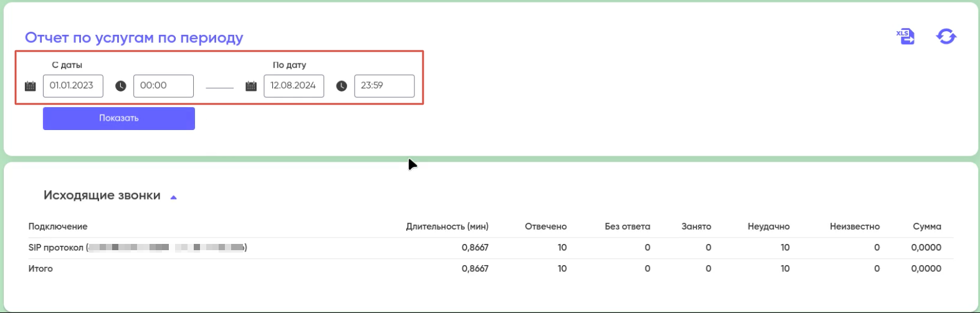Viewport: 980px width, 313px height.
Task: Focus the start date field 01.01.2023
Action: pyautogui.click(x=73, y=86)
